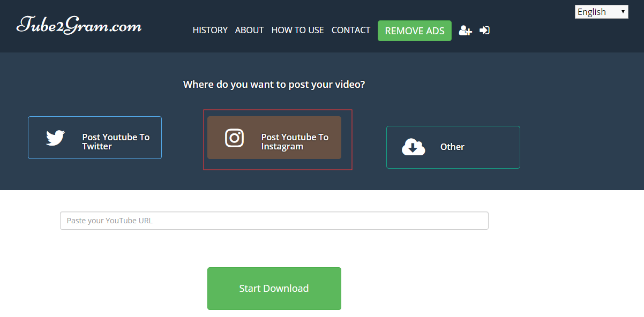Image resolution: width=644 pixels, height=317 pixels.
Task: Click the Twitter bird icon
Action: point(56,138)
